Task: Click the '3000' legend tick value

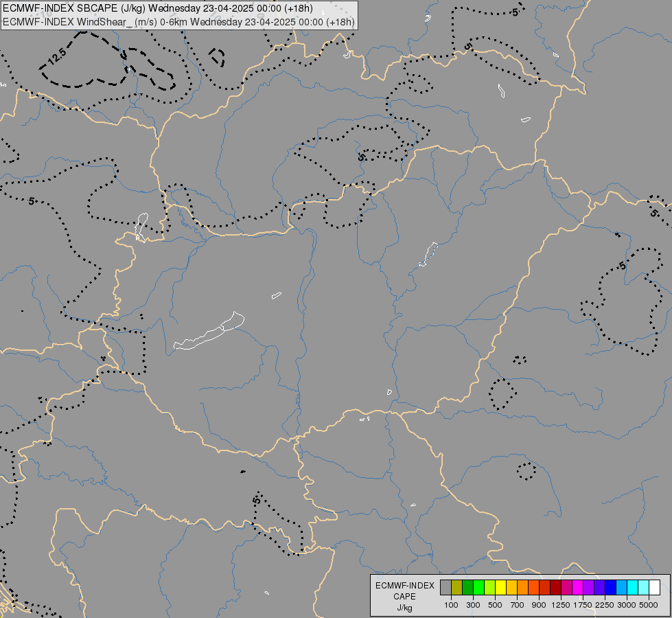Action: pos(627,605)
